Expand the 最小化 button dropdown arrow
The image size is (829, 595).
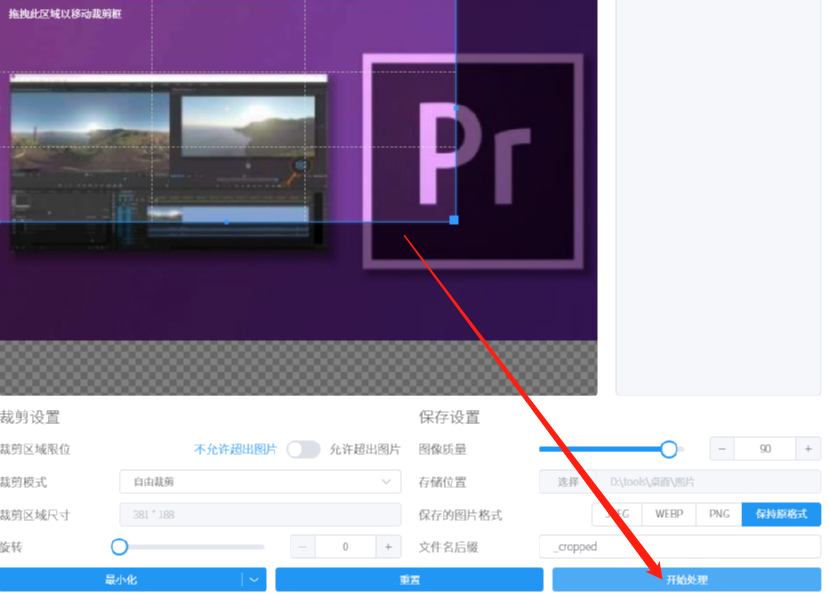pos(254,580)
